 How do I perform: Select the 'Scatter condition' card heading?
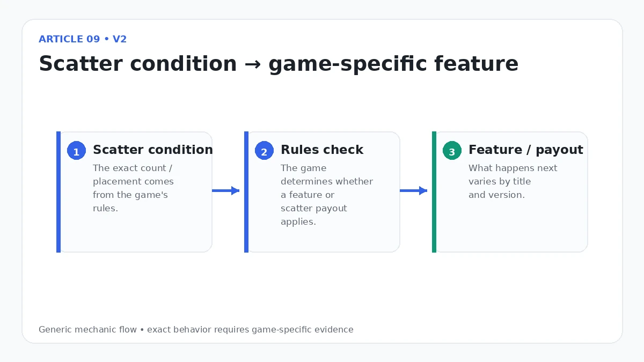coord(152,150)
